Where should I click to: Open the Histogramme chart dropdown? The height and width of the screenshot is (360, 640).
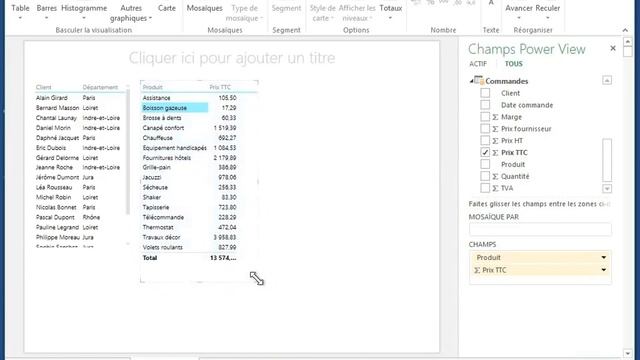coord(84,12)
